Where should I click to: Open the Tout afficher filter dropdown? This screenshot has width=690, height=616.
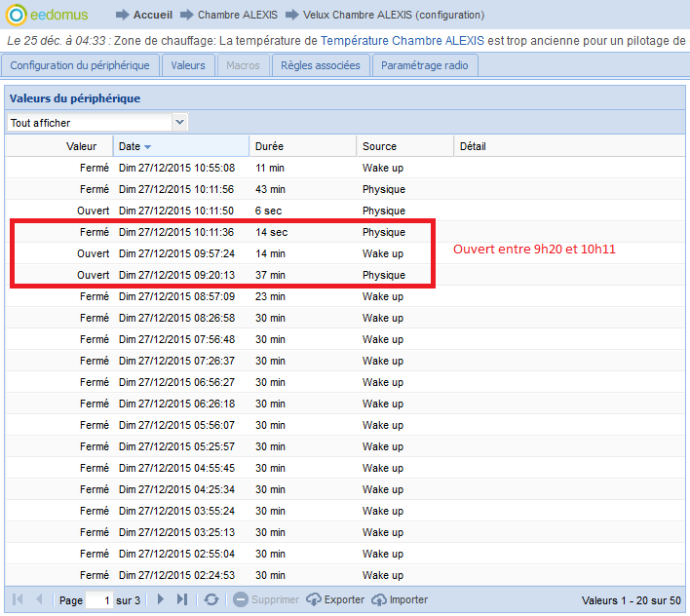pyautogui.click(x=179, y=122)
